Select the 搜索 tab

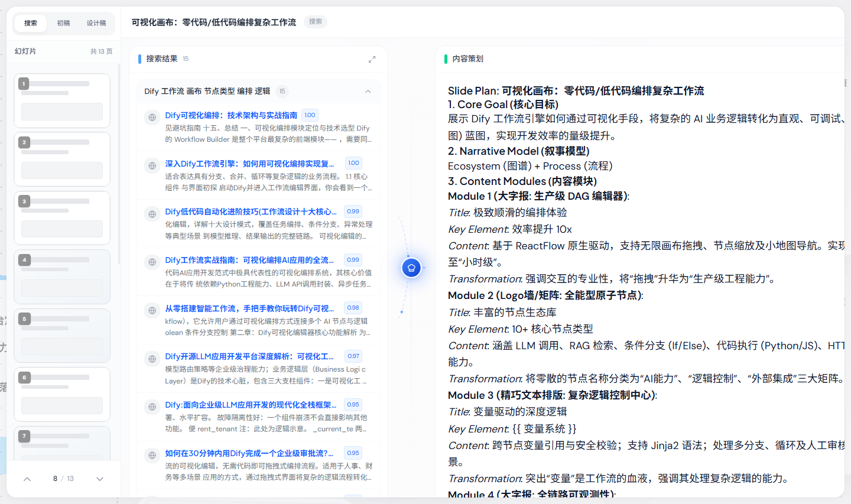(31, 23)
